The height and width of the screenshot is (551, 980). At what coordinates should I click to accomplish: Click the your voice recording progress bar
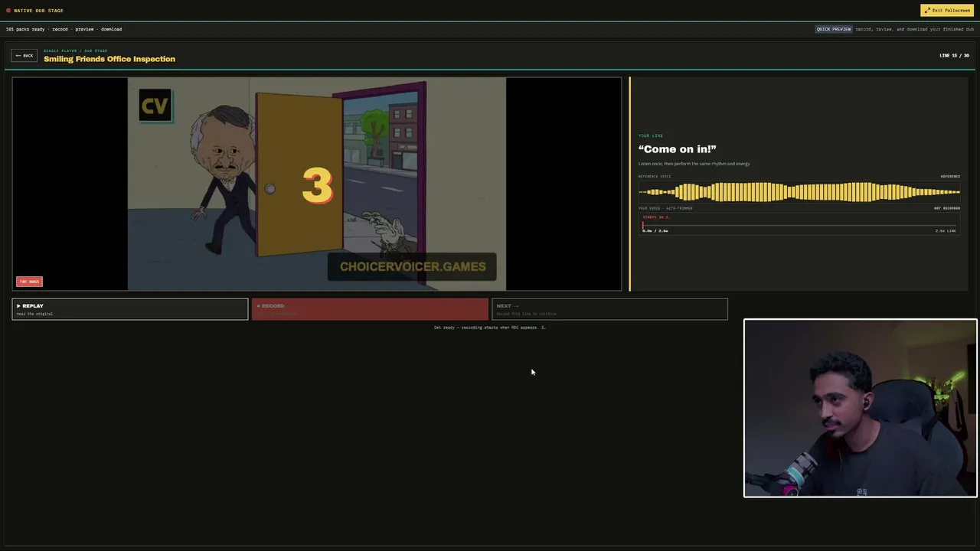[x=799, y=226]
